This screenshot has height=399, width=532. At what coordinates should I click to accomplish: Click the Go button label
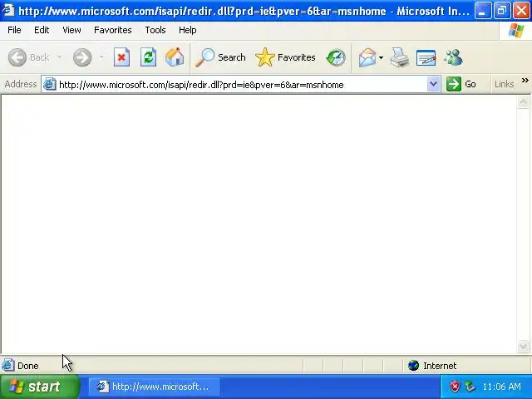[x=470, y=84]
